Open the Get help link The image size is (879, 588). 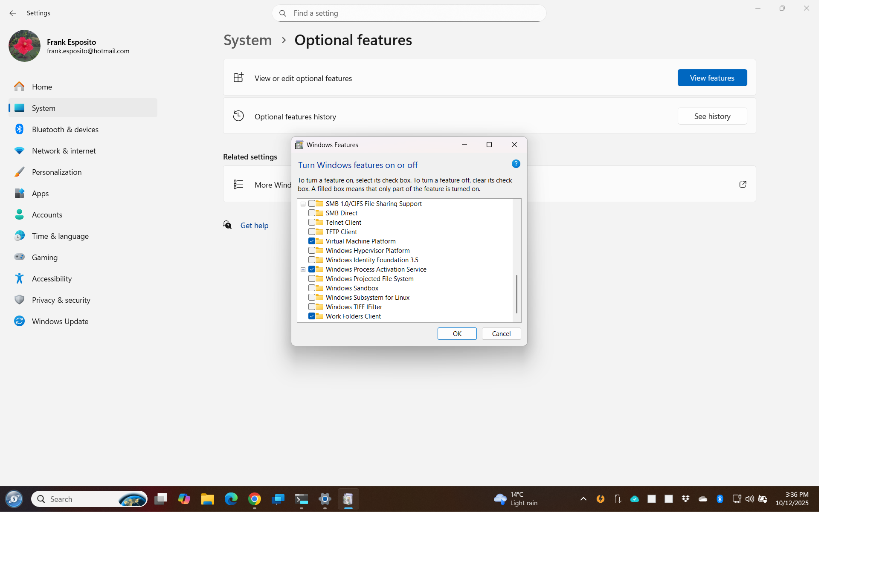click(254, 226)
